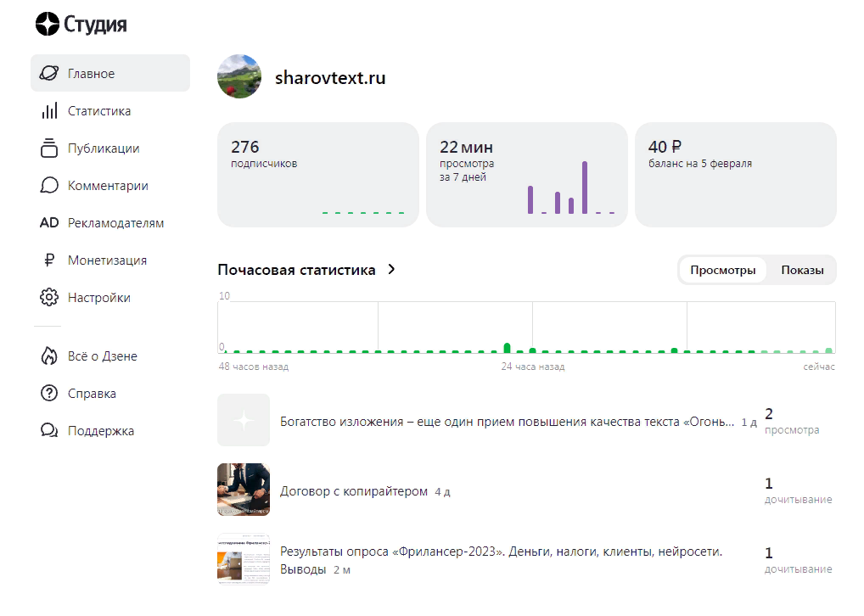
Task: Open Настройки with the gear icon
Action: [51, 297]
